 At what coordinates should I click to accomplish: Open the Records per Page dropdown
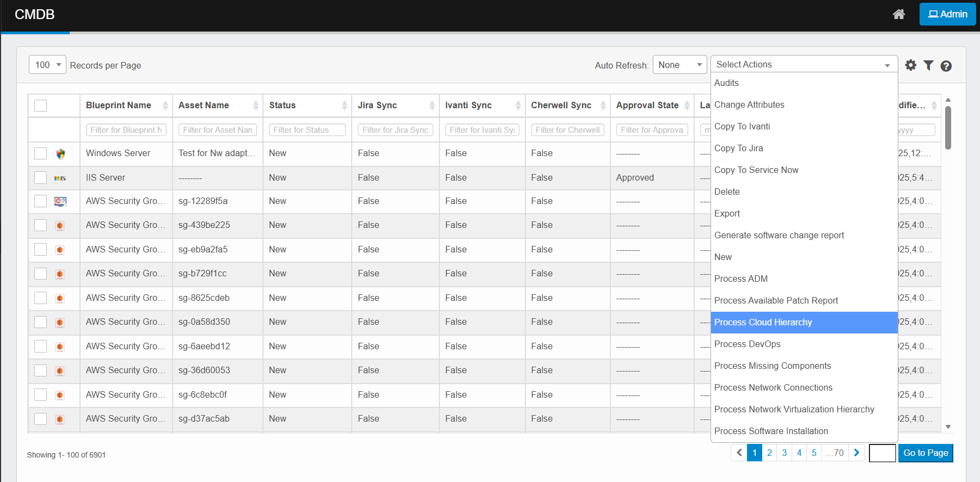(47, 65)
